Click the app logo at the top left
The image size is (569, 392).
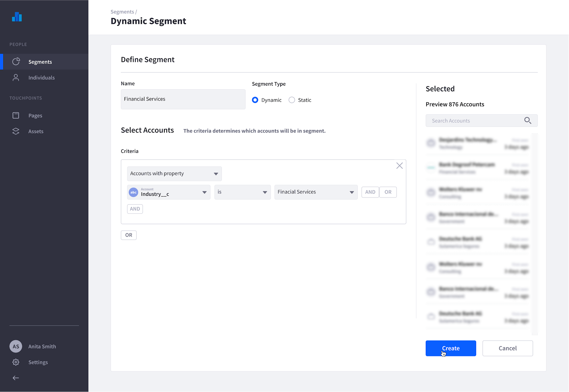[x=17, y=17]
